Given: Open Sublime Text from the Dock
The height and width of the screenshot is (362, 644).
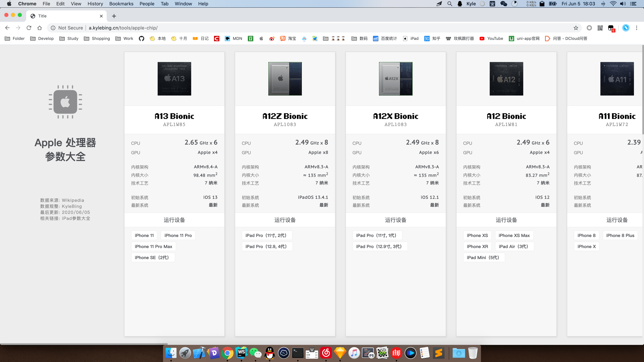Looking at the screenshot, I should 439,353.
